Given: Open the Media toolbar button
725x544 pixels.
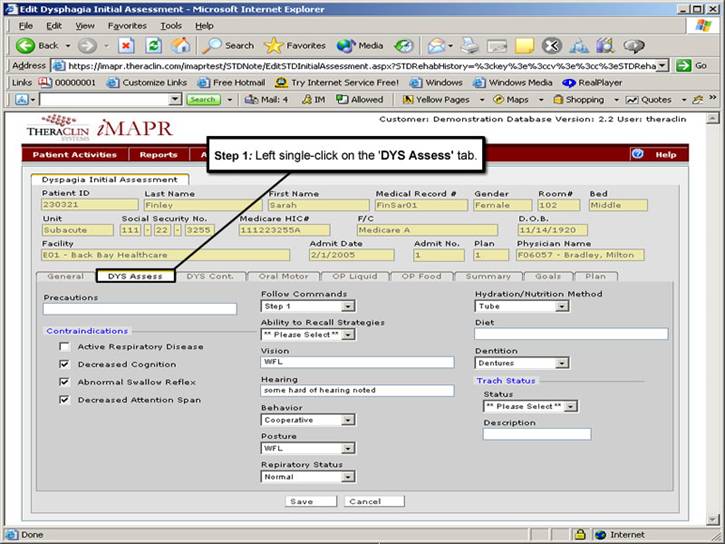Looking at the screenshot, I should point(360,45).
